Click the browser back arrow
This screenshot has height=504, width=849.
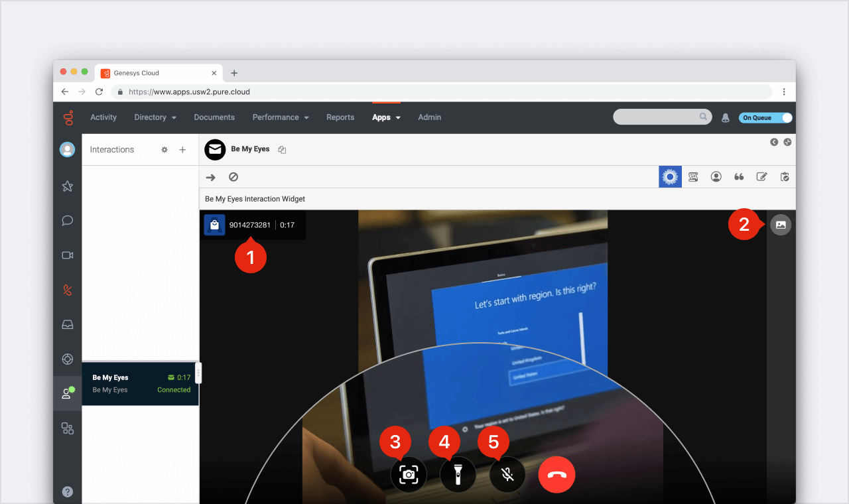tap(65, 92)
